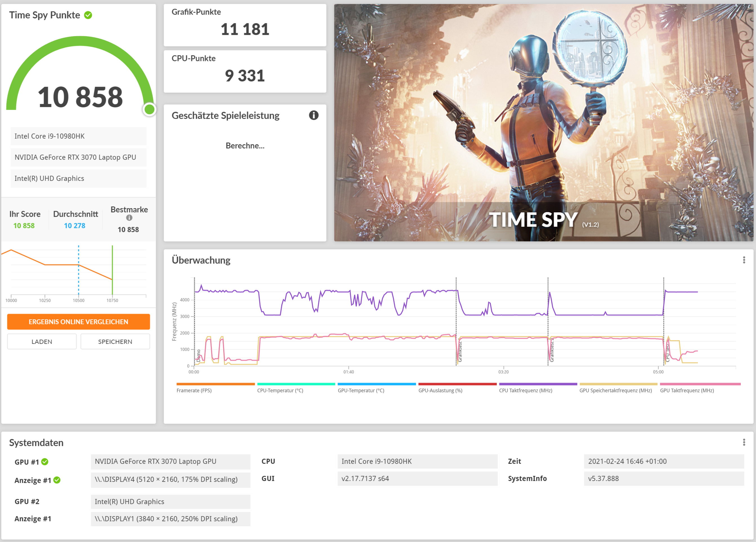This screenshot has height=542, width=756.
Task: Click the GPU #2 Intel(R) UHD Graphics field
Action: tap(171, 502)
